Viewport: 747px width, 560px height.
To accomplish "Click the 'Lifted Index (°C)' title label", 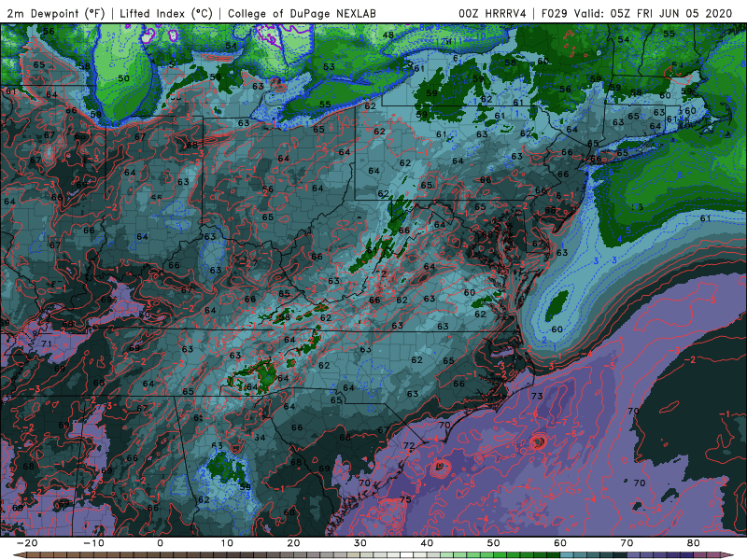I will point(166,14).
